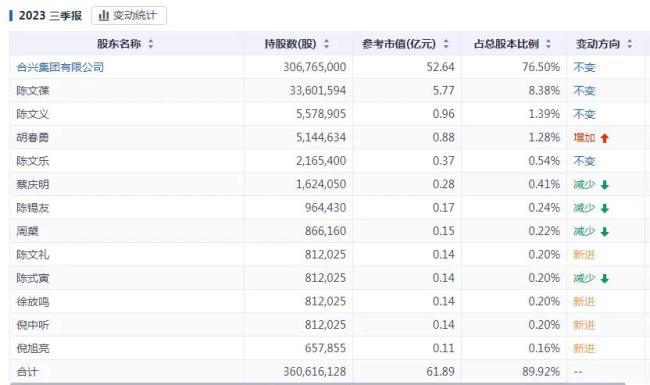This screenshot has height=385, width=650.
Task: Select shareholder name 胡春勇
Action: point(33,137)
